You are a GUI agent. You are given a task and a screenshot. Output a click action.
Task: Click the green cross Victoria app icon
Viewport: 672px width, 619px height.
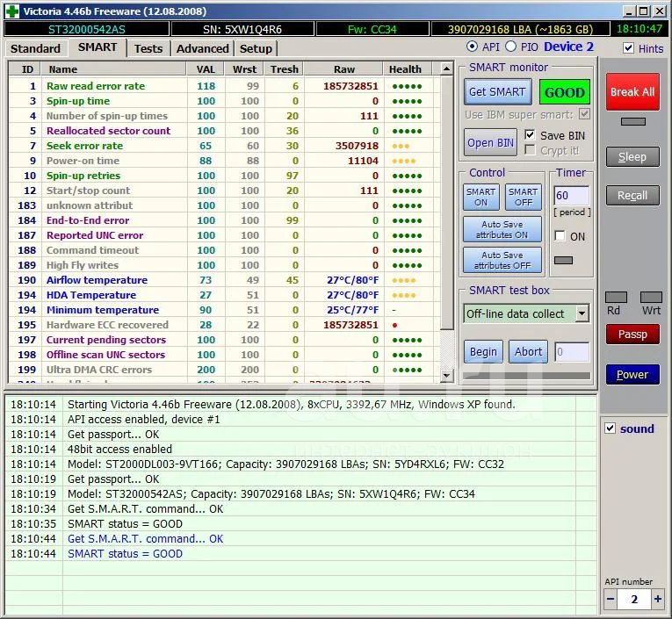(x=12, y=11)
